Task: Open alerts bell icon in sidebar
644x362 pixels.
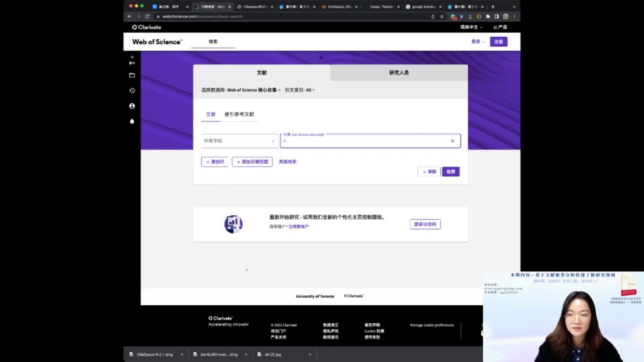Action: (132, 121)
